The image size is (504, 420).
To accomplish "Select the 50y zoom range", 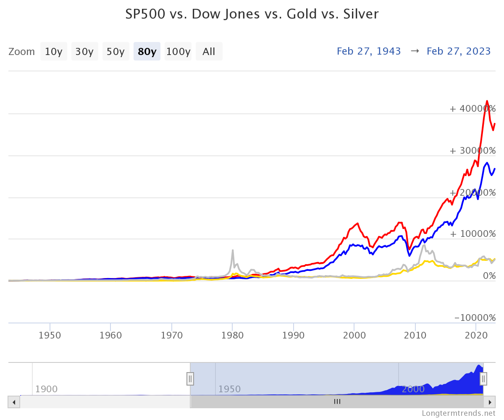I will point(116,51).
